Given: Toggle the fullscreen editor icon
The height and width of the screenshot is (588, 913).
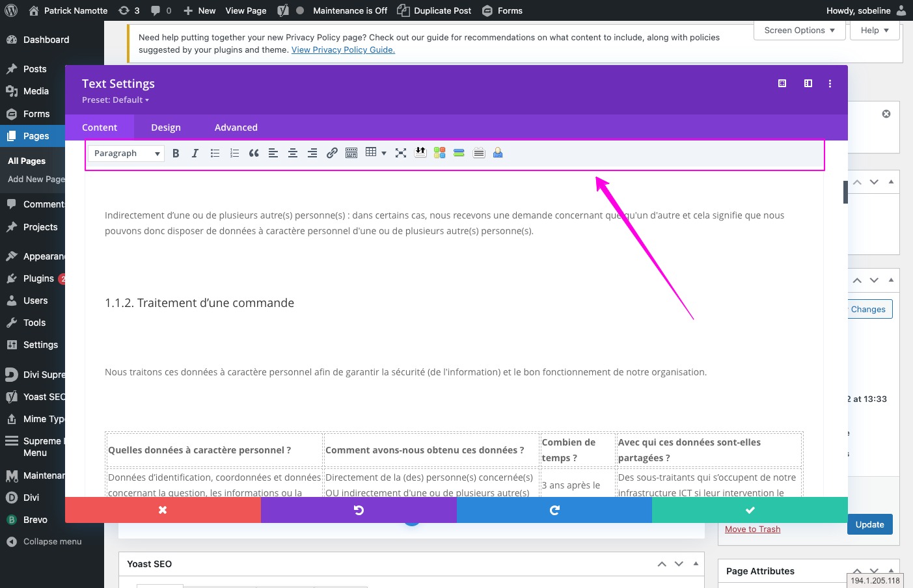Looking at the screenshot, I should click(401, 154).
